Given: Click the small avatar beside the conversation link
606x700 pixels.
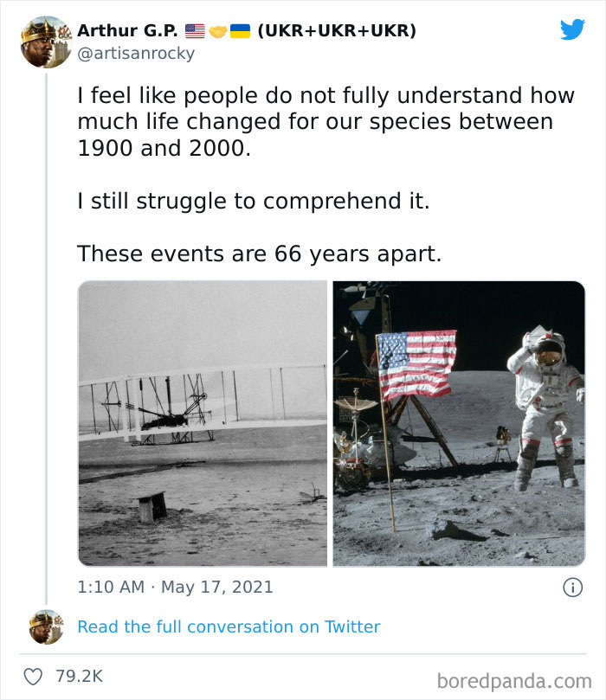Looking at the screenshot, I should [45, 626].
